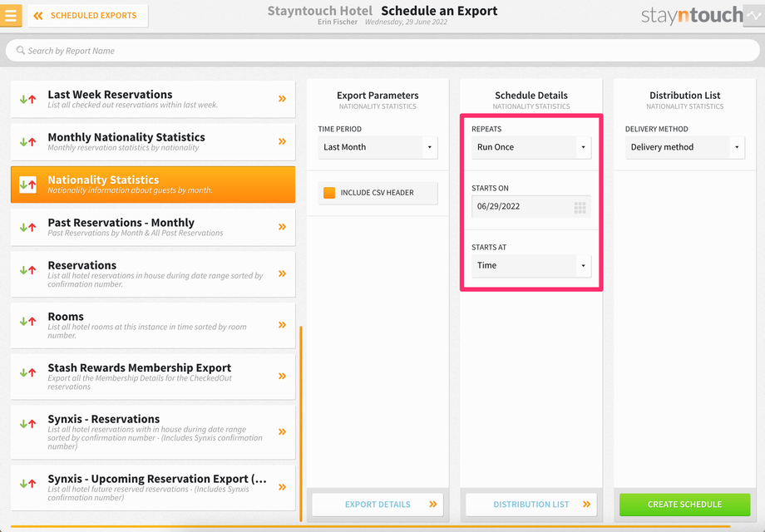This screenshot has width=765, height=532.
Task: Open chevron on Synxis - Upcoming Reservation Export row
Action: click(282, 486)
